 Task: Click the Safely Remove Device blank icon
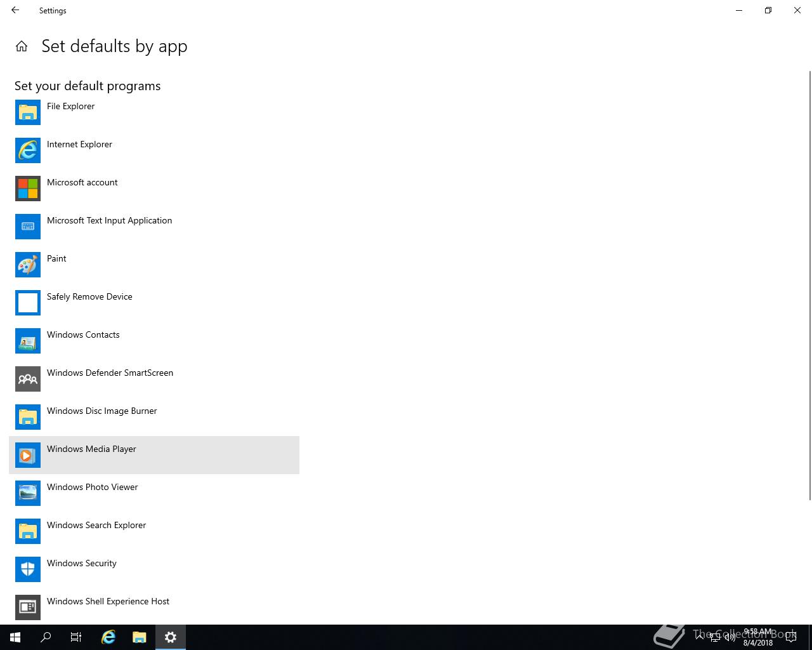28,303
